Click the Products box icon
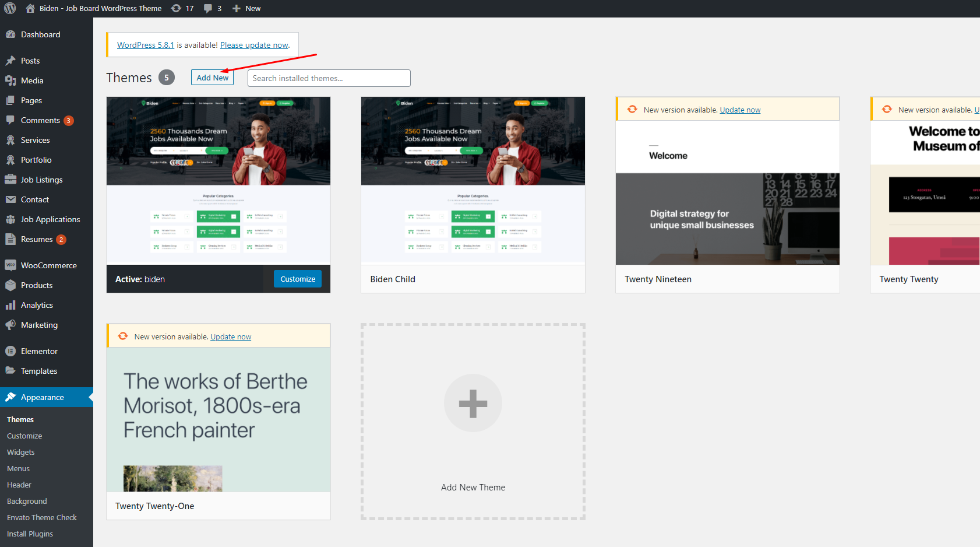Image resolution: width=980 pixels, height=547 pixels. [10, 285]
